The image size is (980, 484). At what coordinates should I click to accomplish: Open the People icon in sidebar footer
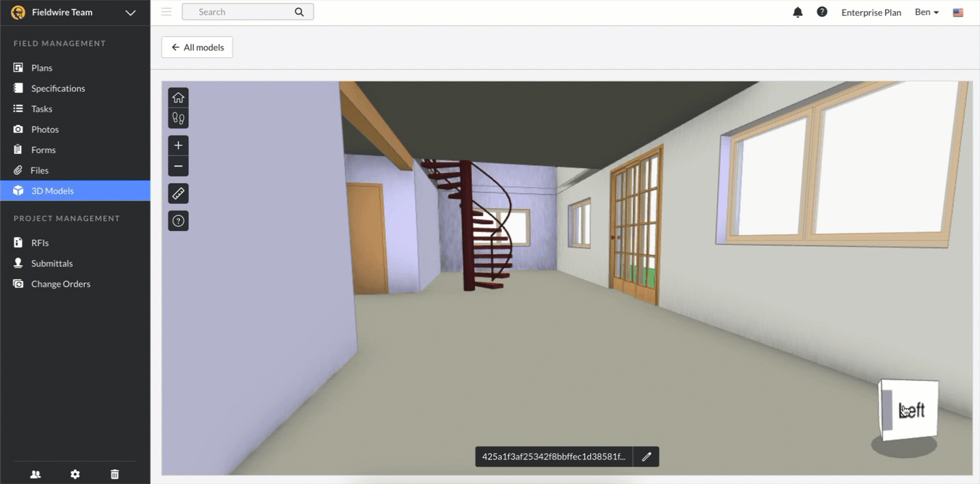click(x=36, y=474)
